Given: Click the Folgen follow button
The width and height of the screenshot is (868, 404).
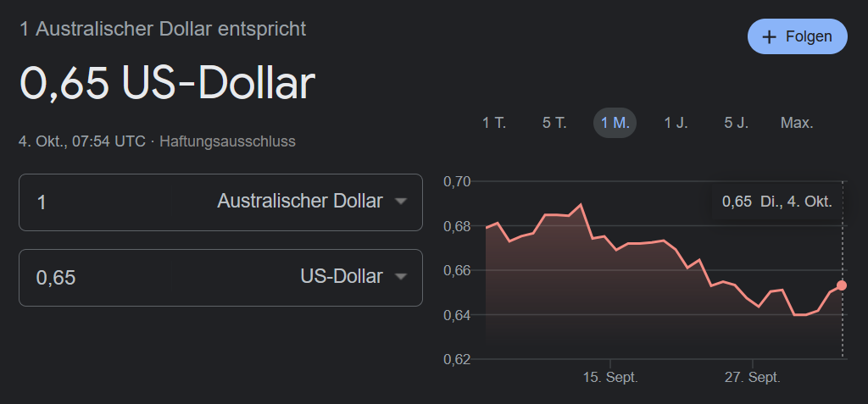Looking at the screenshot, I should [797, 37].
